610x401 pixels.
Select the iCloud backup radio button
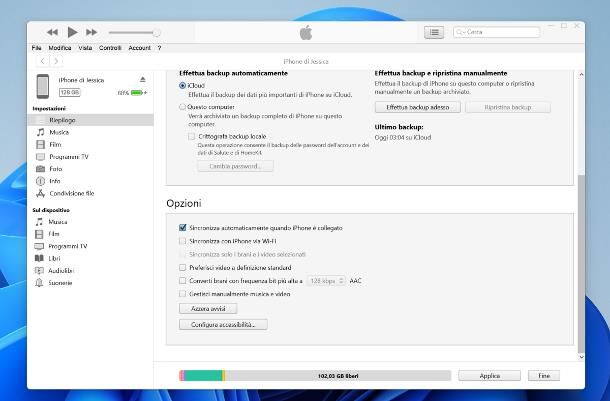[x=182, y=86]
